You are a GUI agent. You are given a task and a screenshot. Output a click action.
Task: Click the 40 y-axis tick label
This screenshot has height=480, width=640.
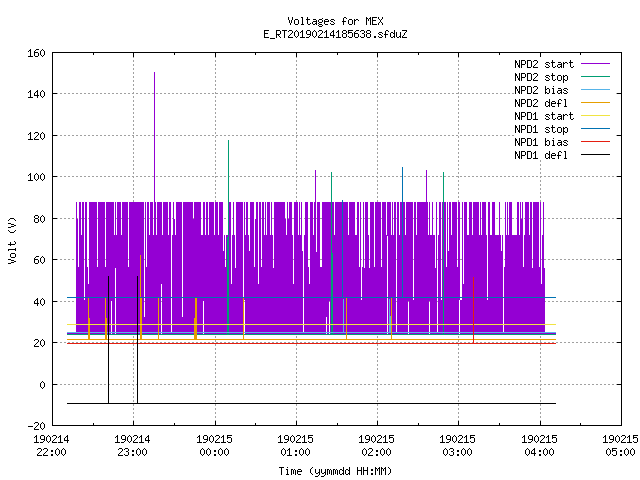click(39, 302)
